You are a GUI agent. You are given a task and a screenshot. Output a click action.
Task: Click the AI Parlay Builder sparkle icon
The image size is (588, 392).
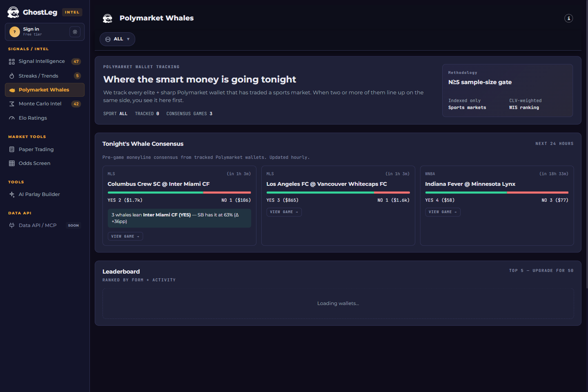tap(12, 194)
